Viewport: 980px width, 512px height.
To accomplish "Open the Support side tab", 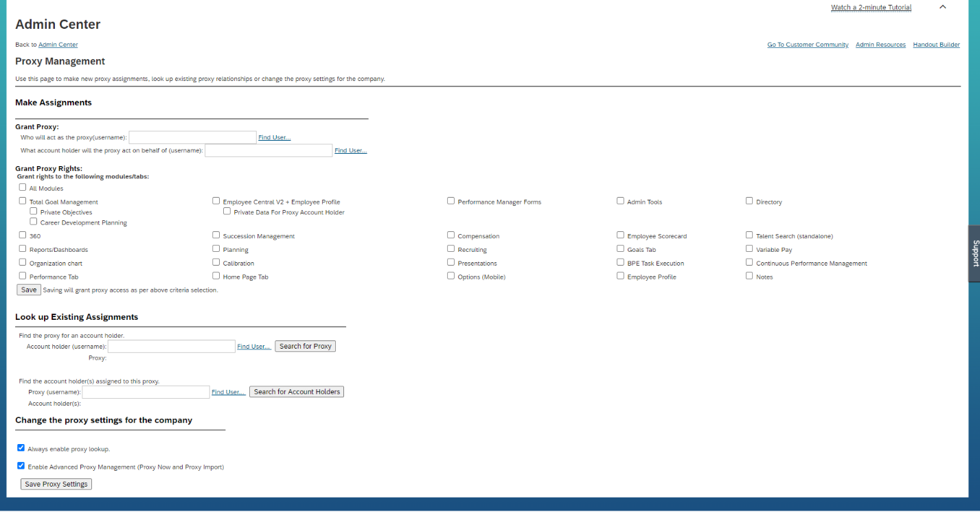I will (x=975, y=254).
